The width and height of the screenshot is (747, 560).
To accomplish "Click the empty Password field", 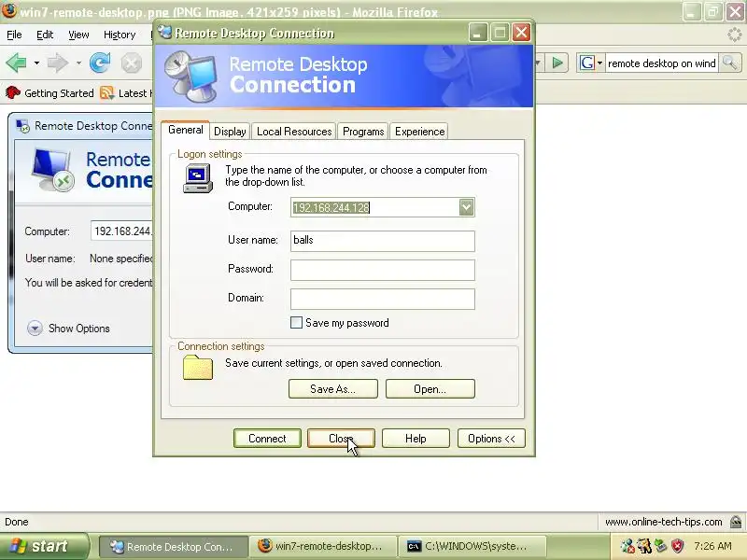I will [x=383, y=270].
